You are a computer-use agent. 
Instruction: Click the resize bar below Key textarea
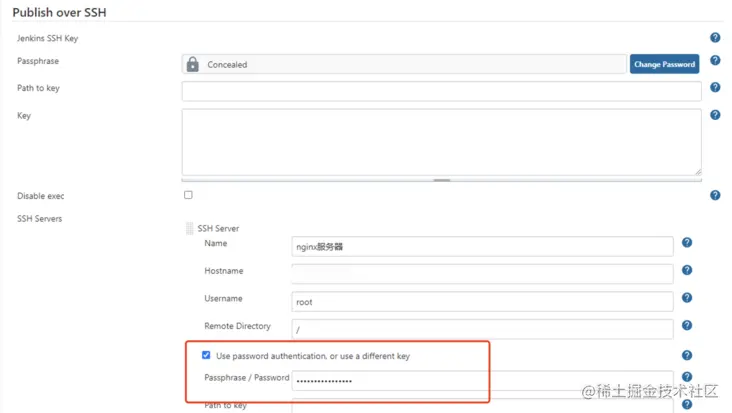point(441,180)
